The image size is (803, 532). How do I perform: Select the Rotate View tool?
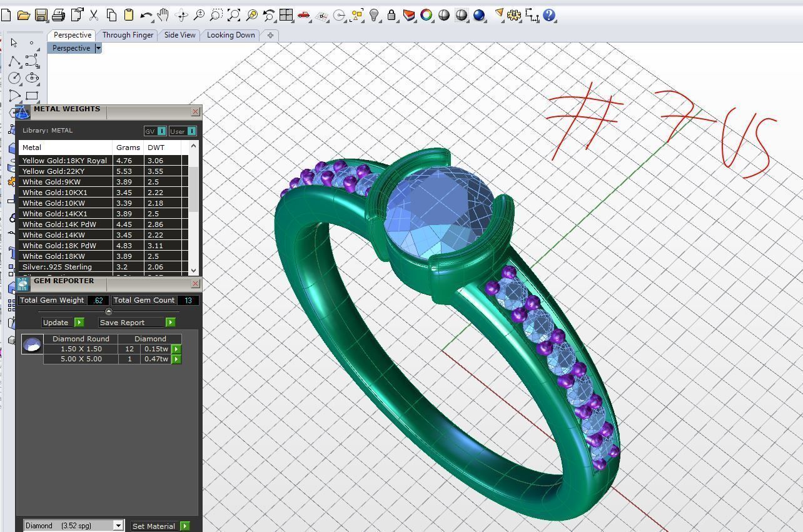[181, 15]
